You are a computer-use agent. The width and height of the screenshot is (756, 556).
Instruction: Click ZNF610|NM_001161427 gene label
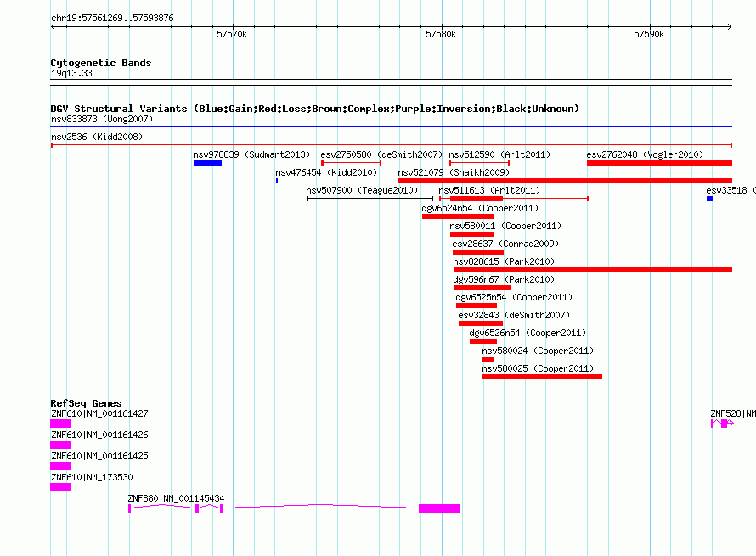point(99,413)
